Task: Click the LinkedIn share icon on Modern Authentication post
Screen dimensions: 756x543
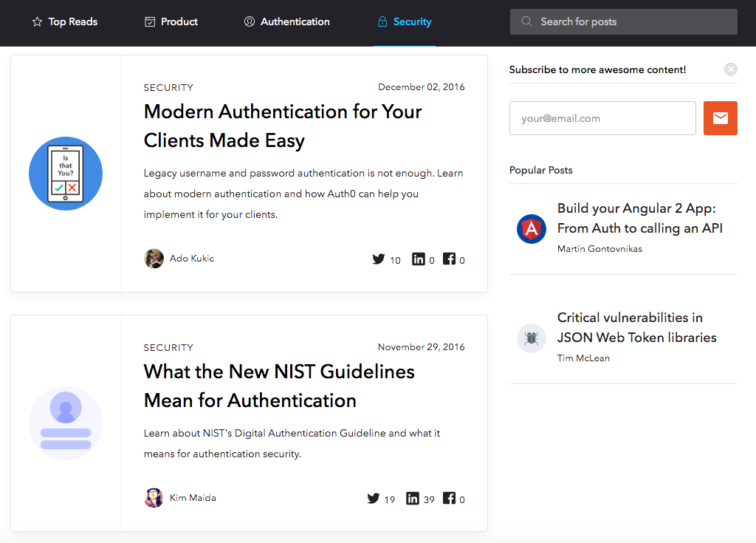Action: point(419,259)
